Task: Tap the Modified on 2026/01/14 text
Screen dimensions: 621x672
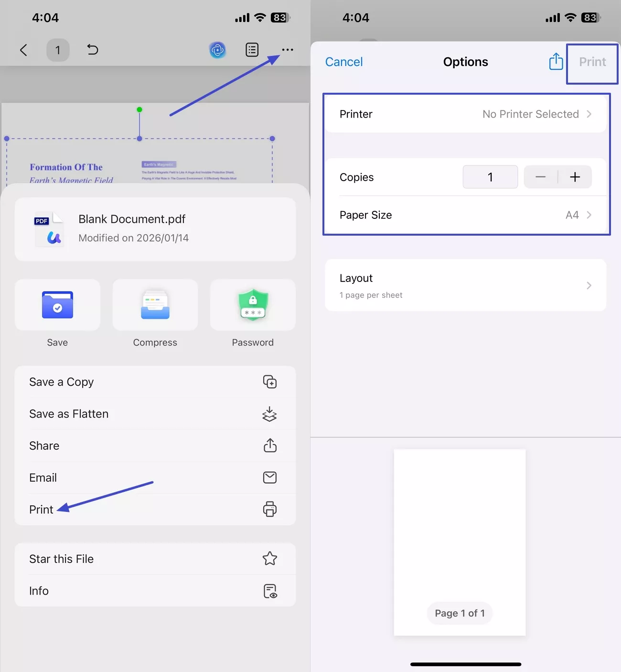Action: pyautogui.click(x=134, y=238)
